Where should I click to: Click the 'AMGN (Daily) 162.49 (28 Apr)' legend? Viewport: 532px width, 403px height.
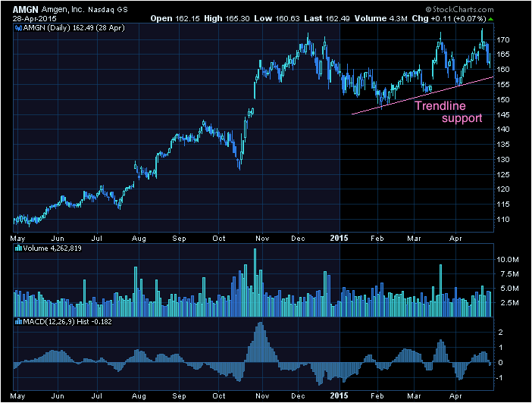tap(74, 28)
